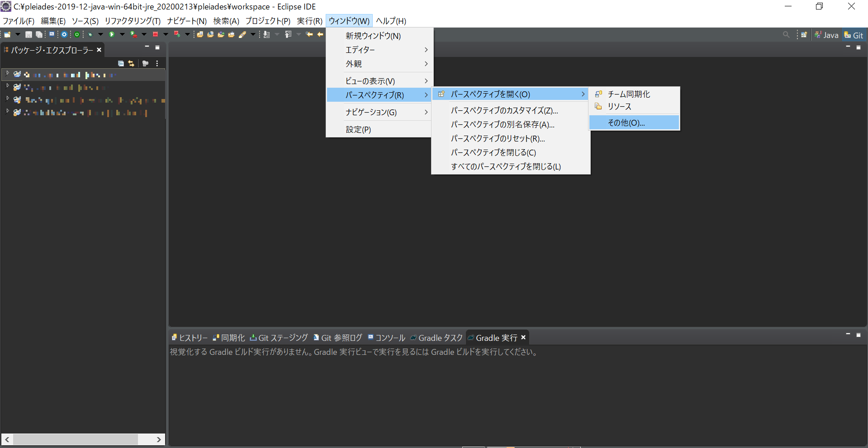Click the red Stop square icon
Screen dimensions: 868x448
point(155,34)
